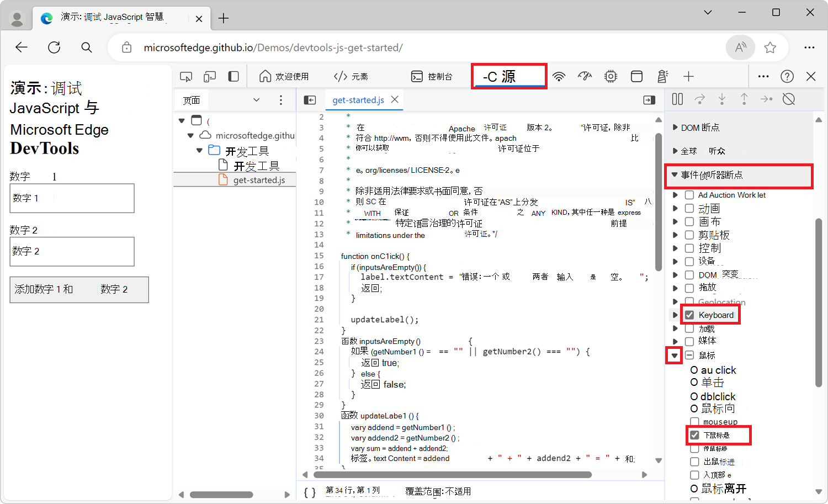Expand the 事件侦听器断点 section
The height and width of the screenshot is (504, 828).
coord(676,176)
